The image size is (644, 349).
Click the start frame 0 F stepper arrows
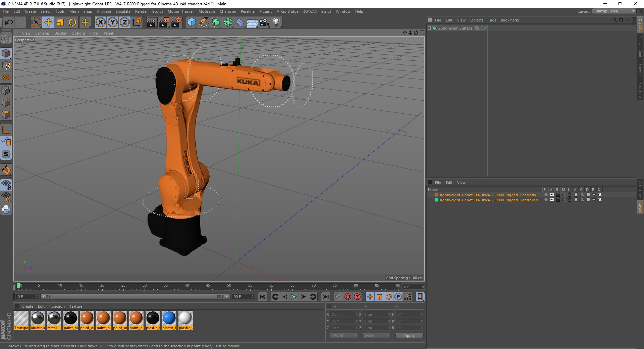point(37,297)
